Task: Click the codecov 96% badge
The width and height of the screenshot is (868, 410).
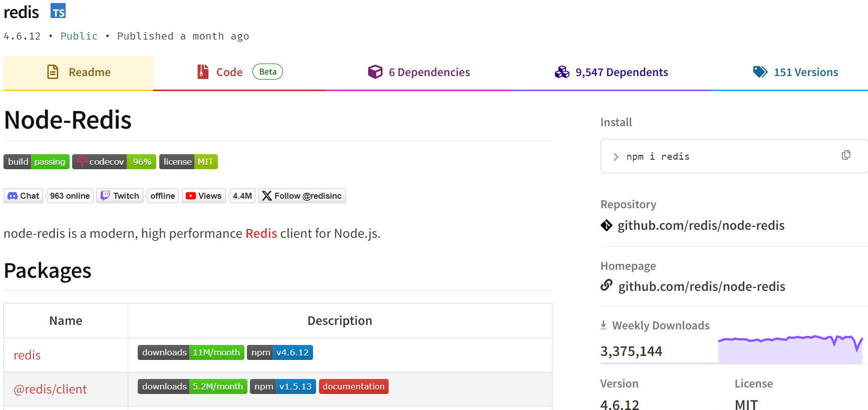Action: [x=114, y=162]
